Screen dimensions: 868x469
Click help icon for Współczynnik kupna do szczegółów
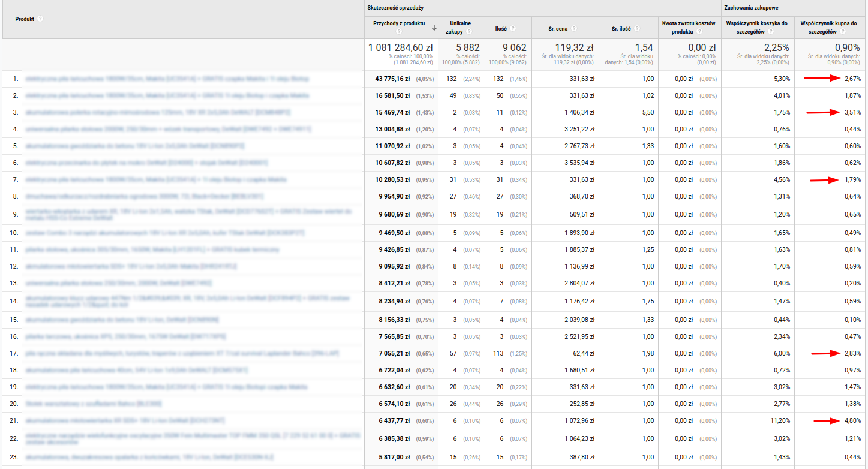[x=843, y=31]
